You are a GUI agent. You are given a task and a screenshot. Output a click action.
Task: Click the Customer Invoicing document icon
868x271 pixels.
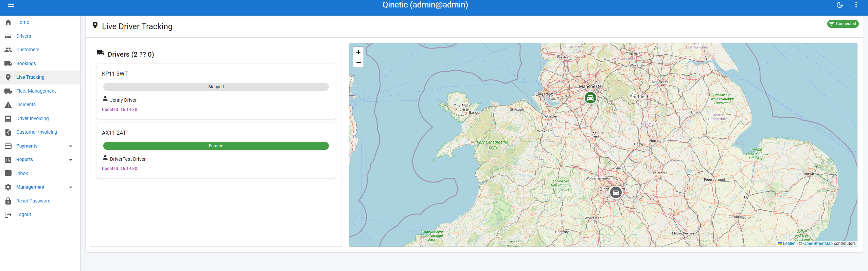[x=8, y=132]
